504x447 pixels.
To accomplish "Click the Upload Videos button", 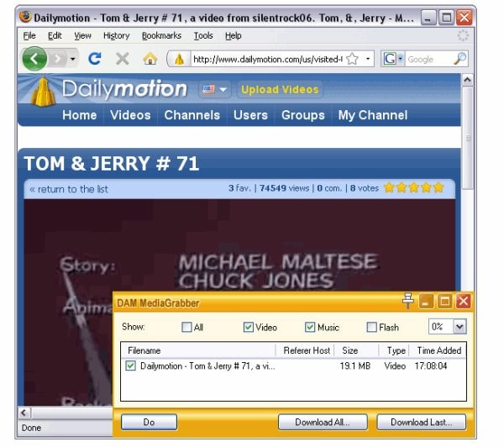I will [280, 89].
